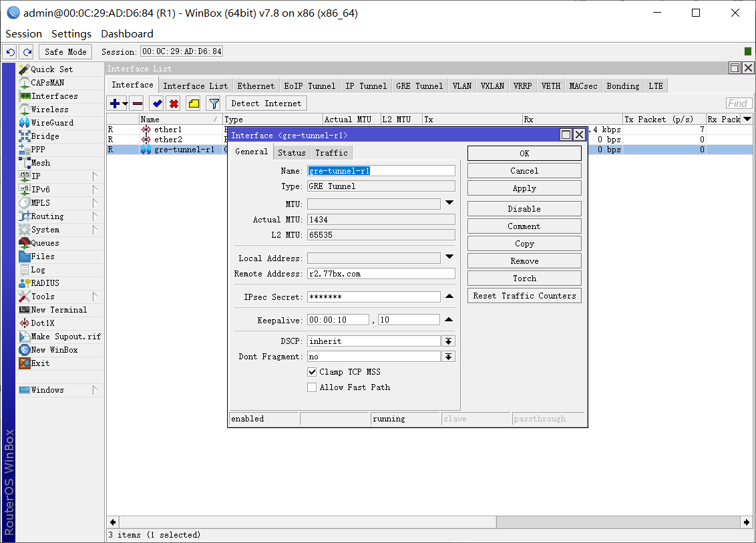Screen dimensions: 756x543
Task: Open Quick Set in sidebar
Action: (x=60, y=69)
